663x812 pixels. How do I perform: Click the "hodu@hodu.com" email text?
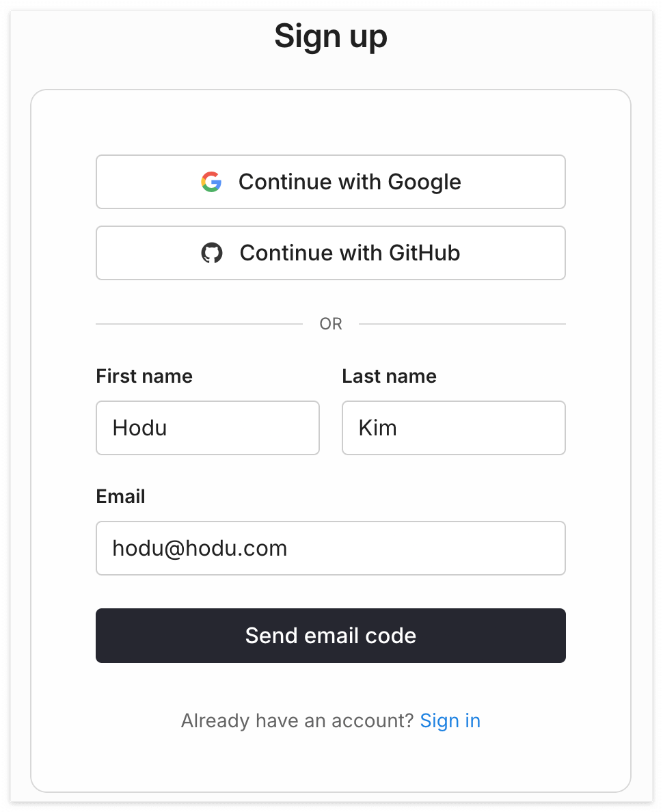200,548
